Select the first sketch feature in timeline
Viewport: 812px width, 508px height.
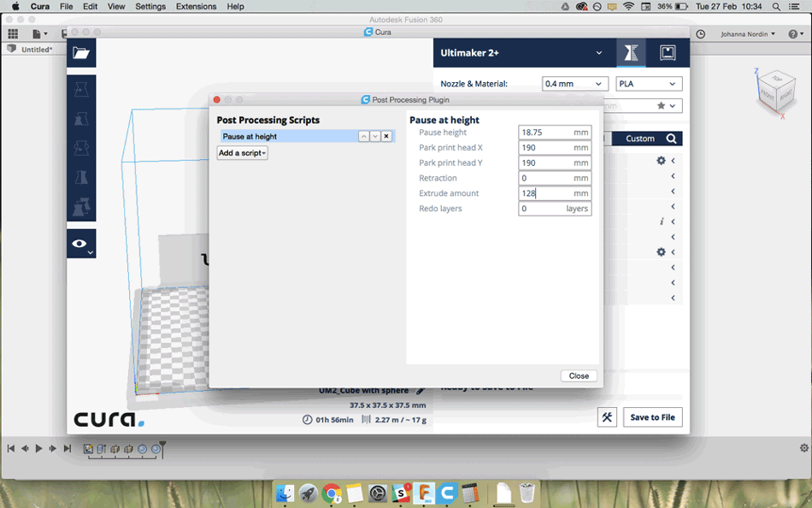point(88,449)
